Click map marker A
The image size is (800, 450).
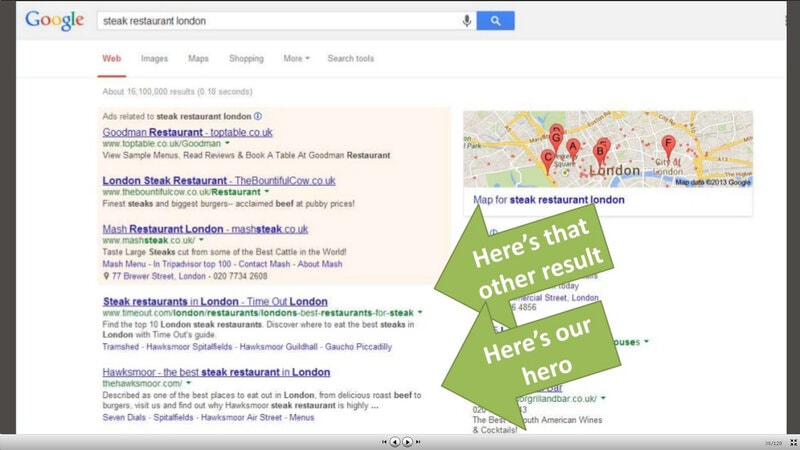[573, 148]
